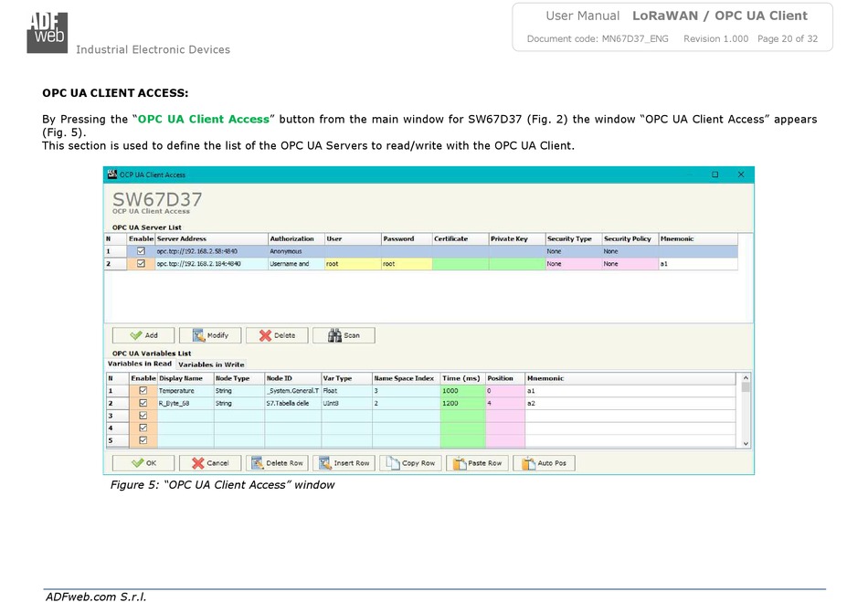Image resolution: width=868 pixels, height=602 pixels.
Task: Click the Anonymous authorization cell
Action: (x=297, y=251)
